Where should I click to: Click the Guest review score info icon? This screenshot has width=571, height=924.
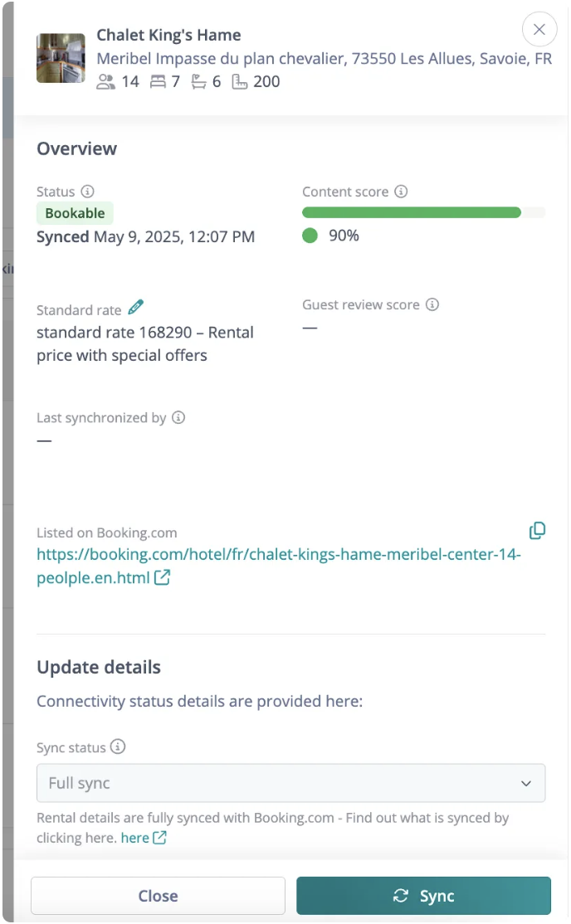(x=432, y=304)
